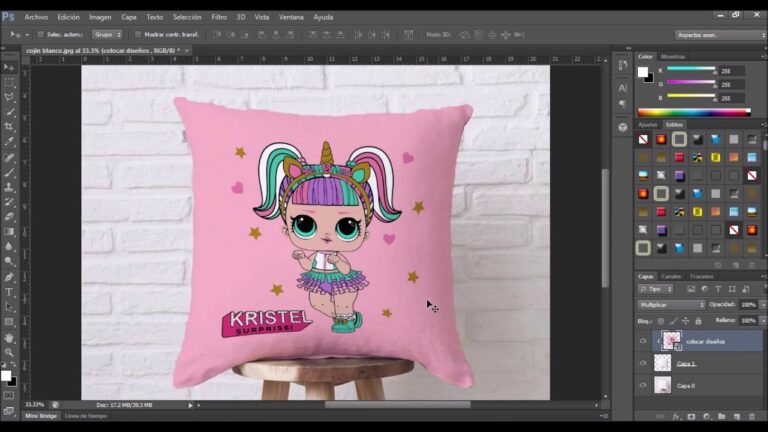Viewport: 768px width, 432px height.
Task: Select the Quick Selection tool
Action: tap(9, 112)
